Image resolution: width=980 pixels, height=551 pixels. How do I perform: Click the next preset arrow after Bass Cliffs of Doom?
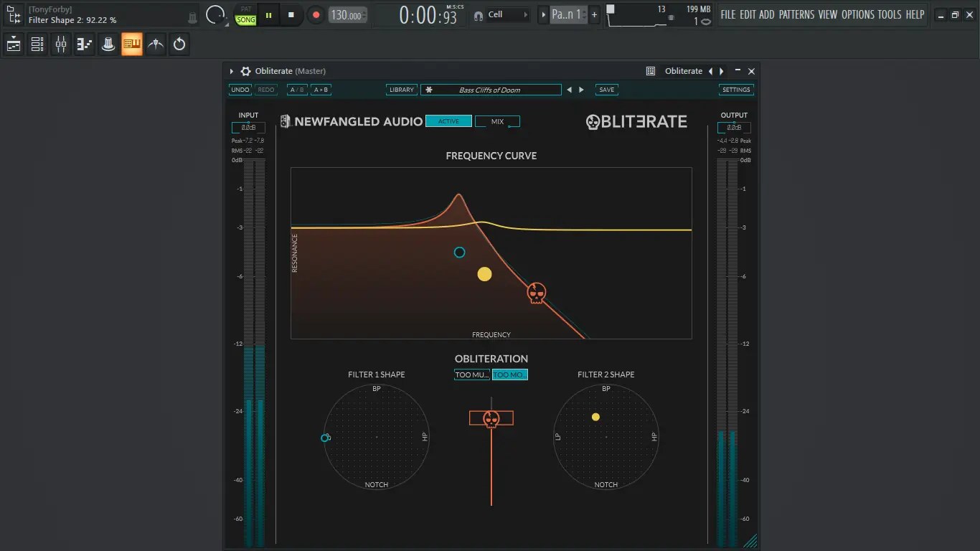pos(582,89)
